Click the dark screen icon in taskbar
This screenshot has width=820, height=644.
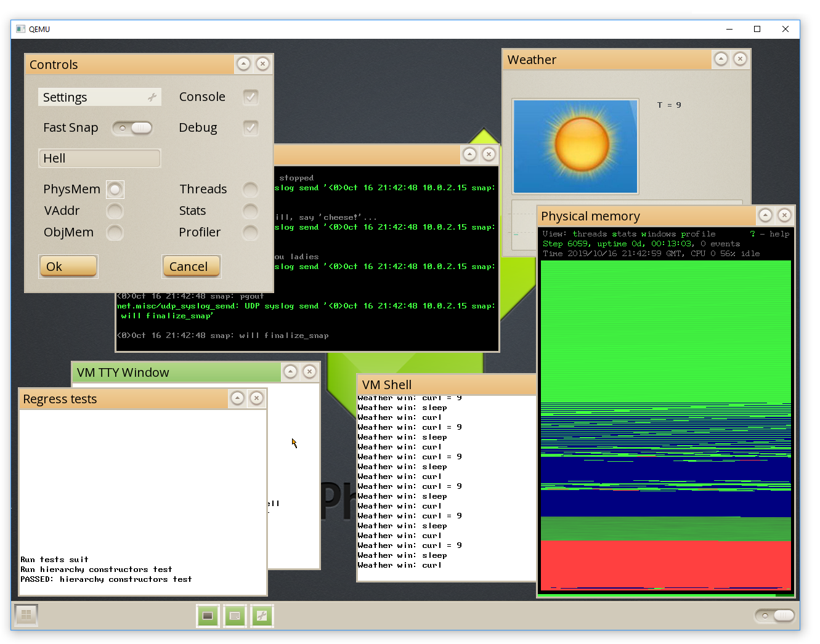point(208,616)
